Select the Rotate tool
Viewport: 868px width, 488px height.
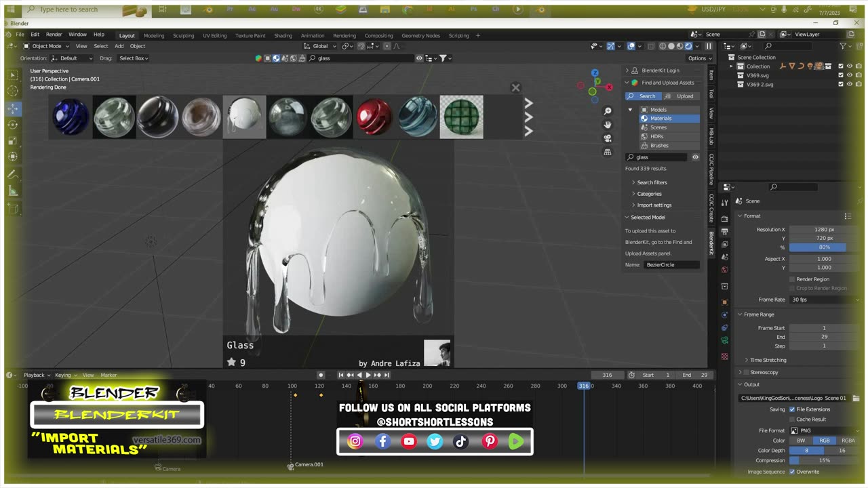[x=13, y=125]
